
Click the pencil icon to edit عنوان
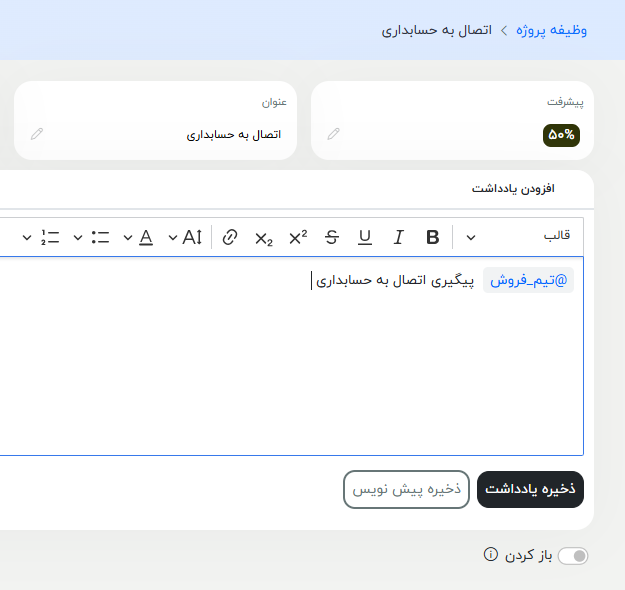[x=37, y=134]
